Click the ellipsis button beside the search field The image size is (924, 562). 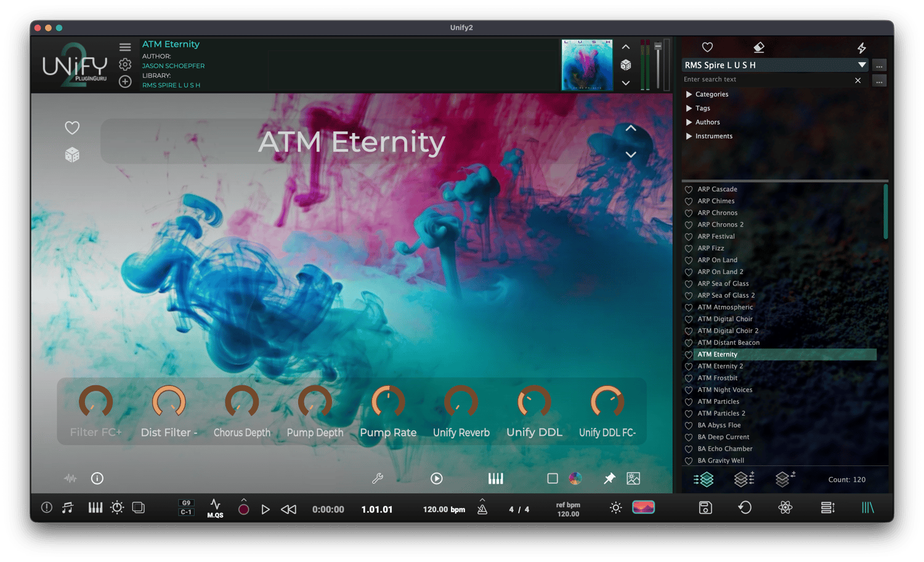click(x=880, y=81)
